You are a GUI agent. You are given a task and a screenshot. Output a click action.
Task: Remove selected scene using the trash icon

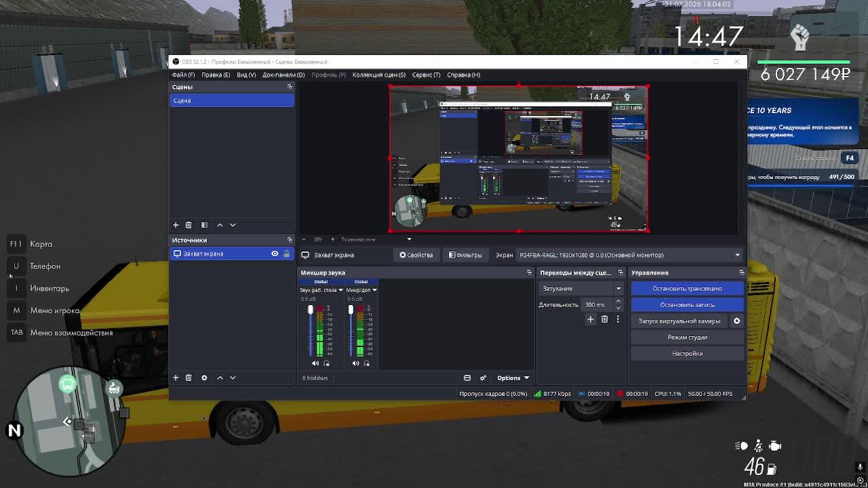point(189,225)
